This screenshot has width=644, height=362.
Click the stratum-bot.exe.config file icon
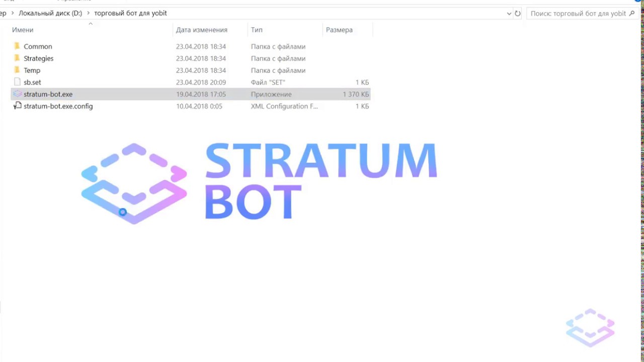[x=17, y=106]
